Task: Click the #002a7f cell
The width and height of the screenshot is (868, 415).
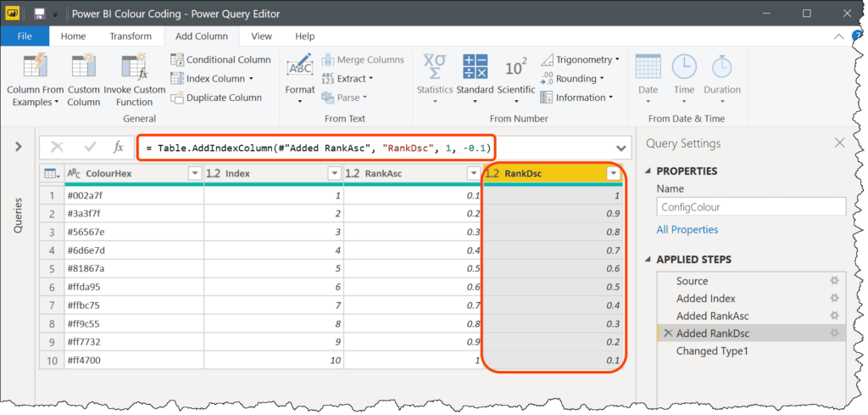Action: [x=135, y=195]
